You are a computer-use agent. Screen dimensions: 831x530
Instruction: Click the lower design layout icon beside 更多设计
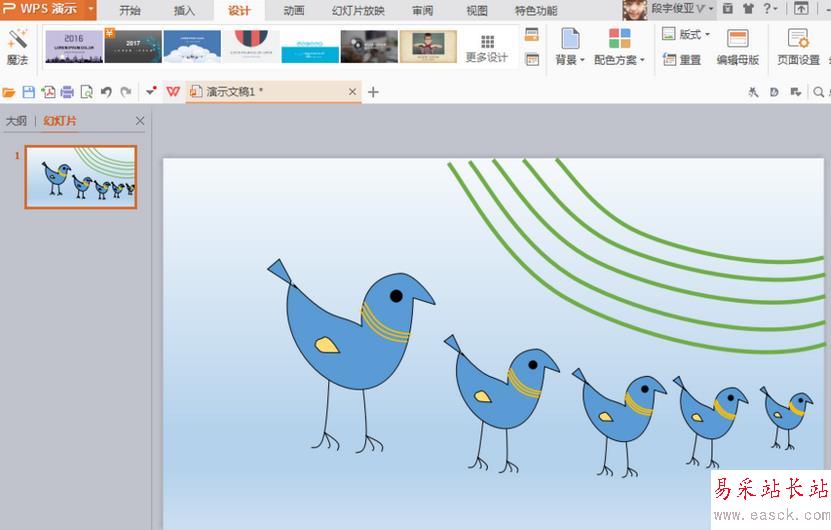[x=532, y=59]
